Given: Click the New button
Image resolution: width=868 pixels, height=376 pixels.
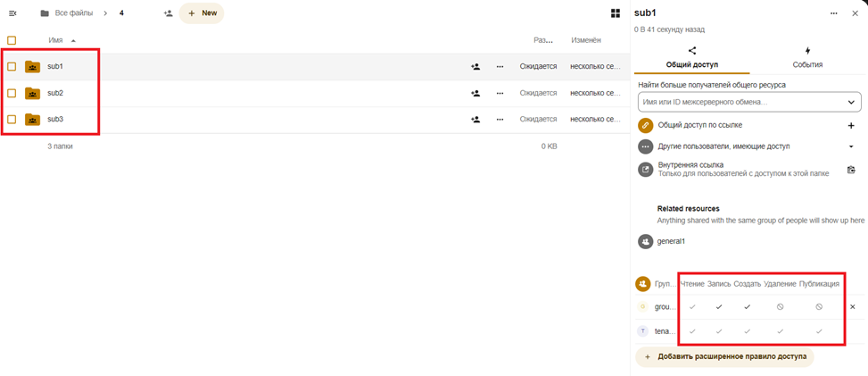Looking at the screenshot, I should 202,13.
